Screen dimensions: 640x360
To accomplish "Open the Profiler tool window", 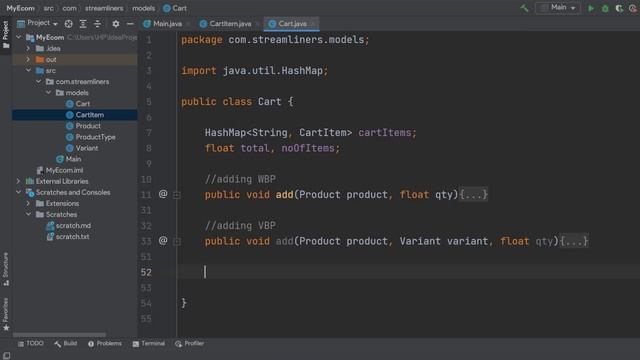I will (189, 344).
